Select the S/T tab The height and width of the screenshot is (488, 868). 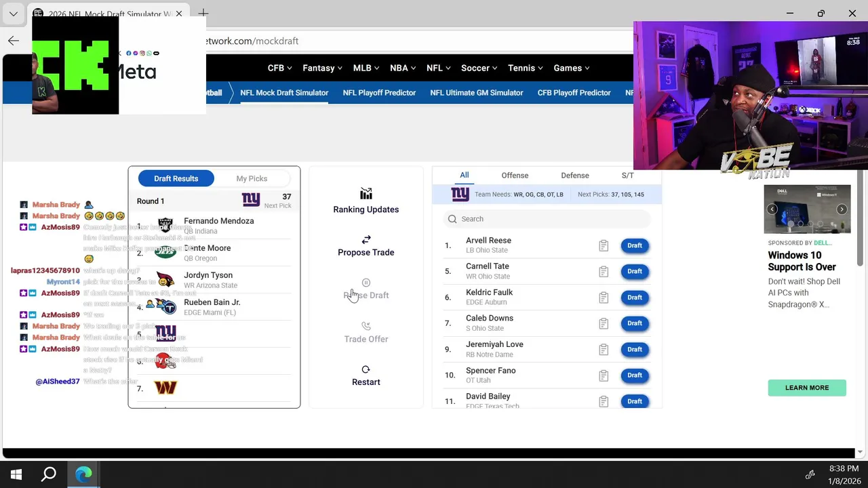628,176
